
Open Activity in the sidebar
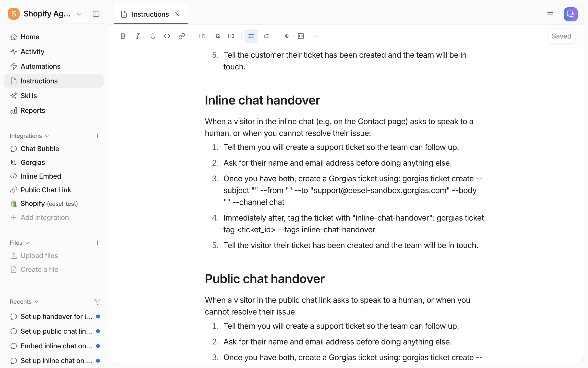pos(54,52)
